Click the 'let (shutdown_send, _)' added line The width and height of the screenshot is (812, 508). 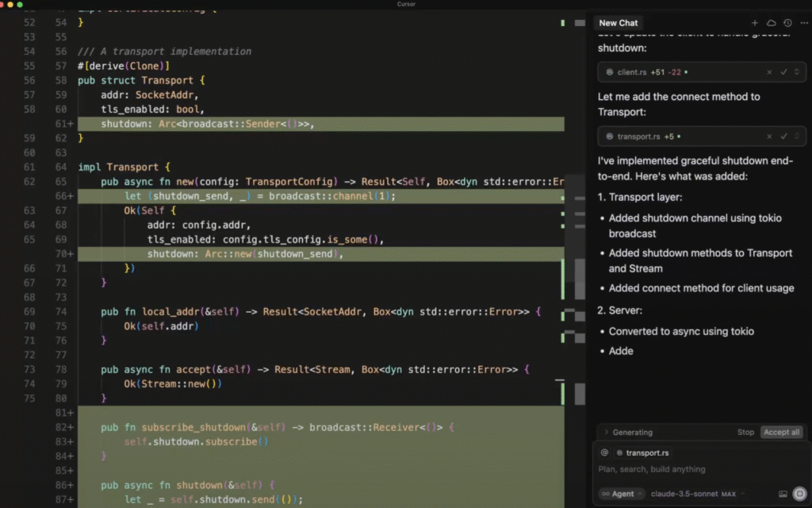pyautogui.click(x=259, y=196)
